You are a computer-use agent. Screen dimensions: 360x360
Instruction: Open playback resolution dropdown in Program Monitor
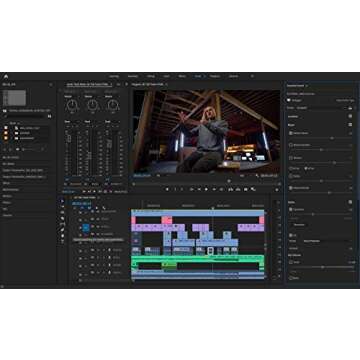click(x=243, y=175)
